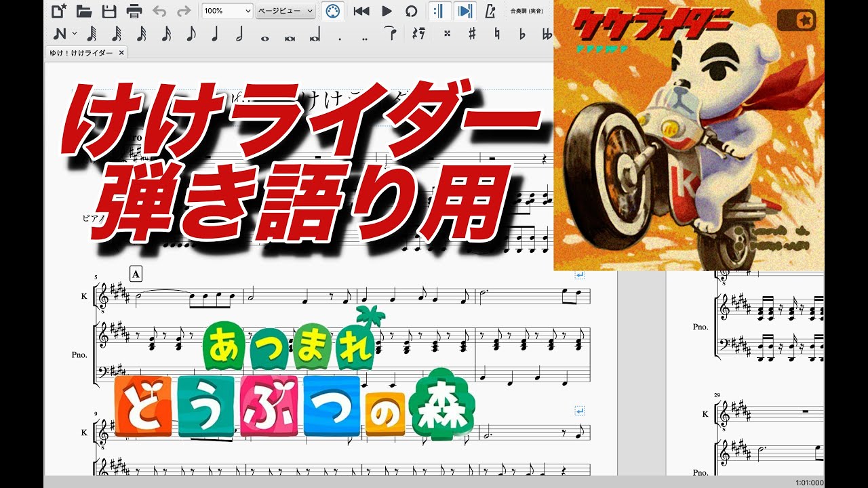Apply a double sharp accidental

[x=448, y=34]
